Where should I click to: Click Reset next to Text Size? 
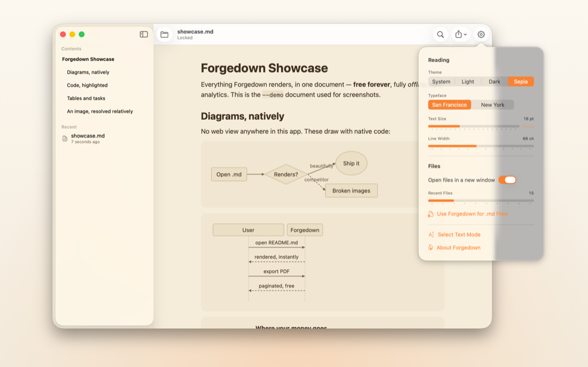tap(528, 126)
